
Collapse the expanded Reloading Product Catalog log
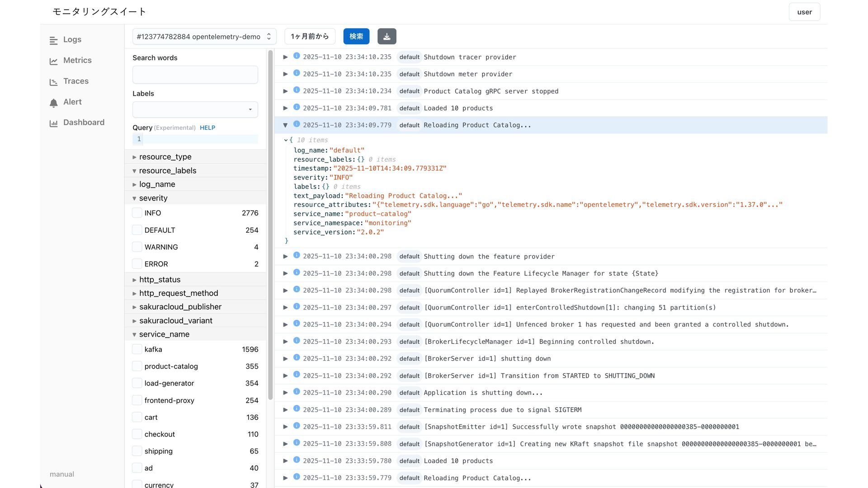(285, 125)
